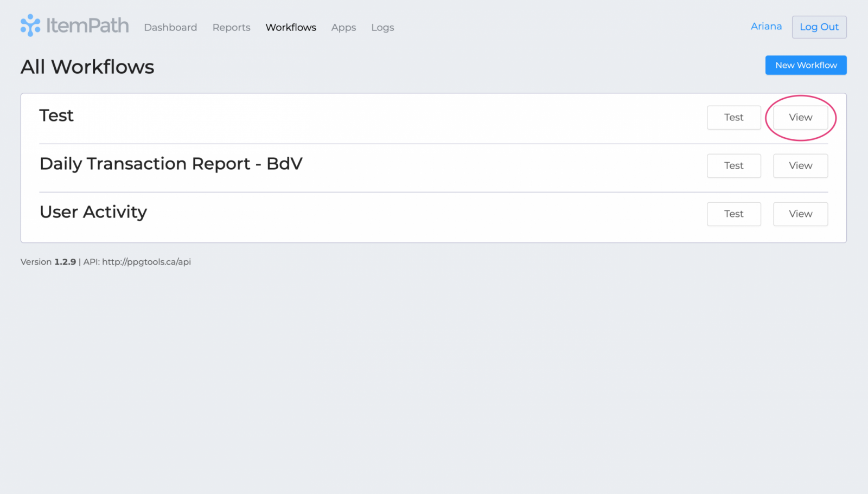Image resolution: width=868 pixels, height=494 pixels.
Task: View the Test workflow
Action: [800, 117]
